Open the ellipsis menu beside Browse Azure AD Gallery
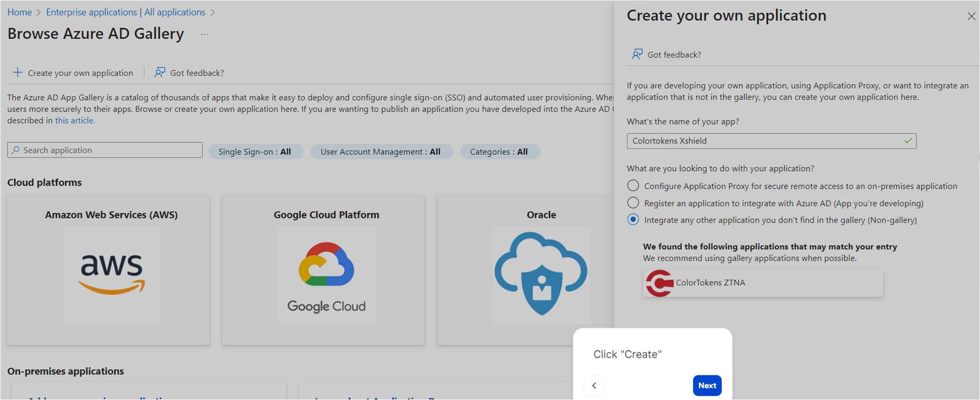Viewport: 980px width, 400px height. pos(204,34)
